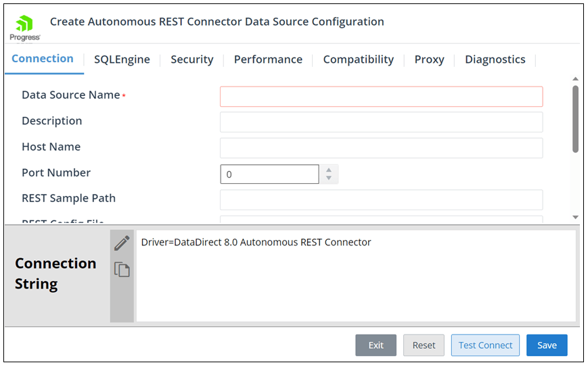Exit the configuration dialog
Screen dimensions: 588x367
376,345
